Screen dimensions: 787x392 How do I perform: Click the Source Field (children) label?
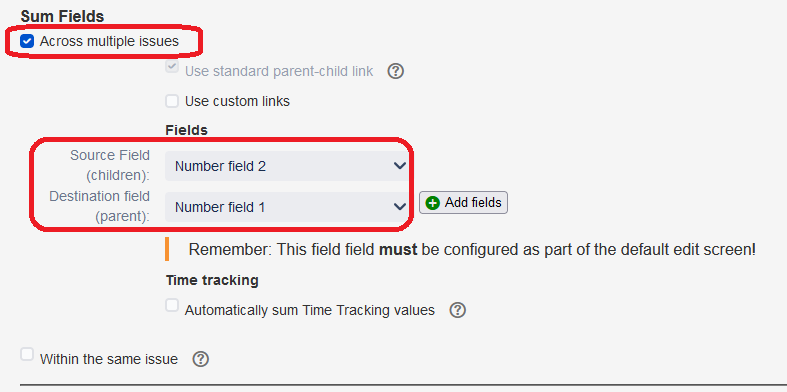[110, 163]
